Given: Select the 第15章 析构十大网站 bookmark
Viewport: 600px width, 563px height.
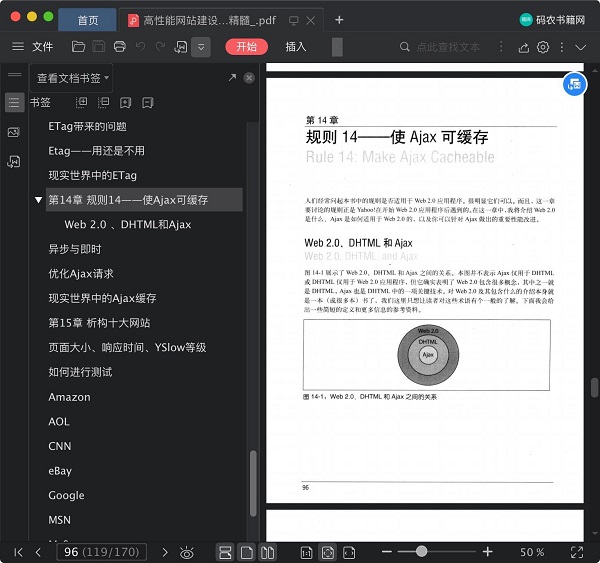Looking at the screenshot, I should pyautogui.click(x=99, y=323).
